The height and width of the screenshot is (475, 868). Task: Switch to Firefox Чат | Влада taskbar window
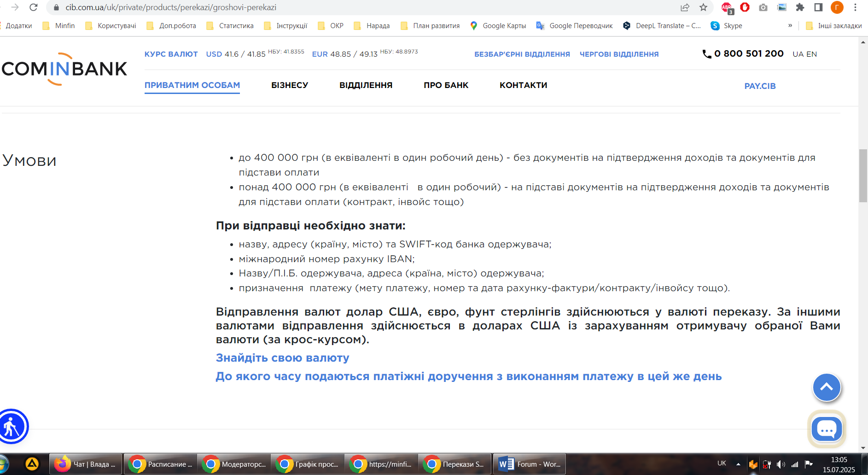[86, 464]
